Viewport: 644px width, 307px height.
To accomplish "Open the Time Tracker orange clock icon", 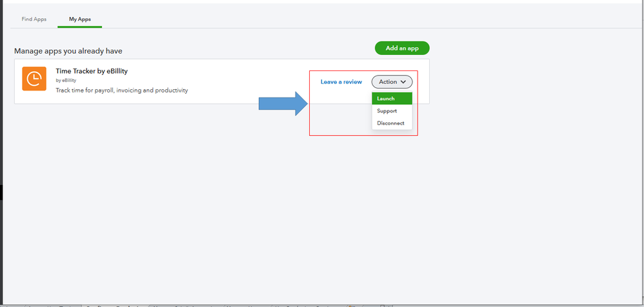I will [x=34, y=79].
